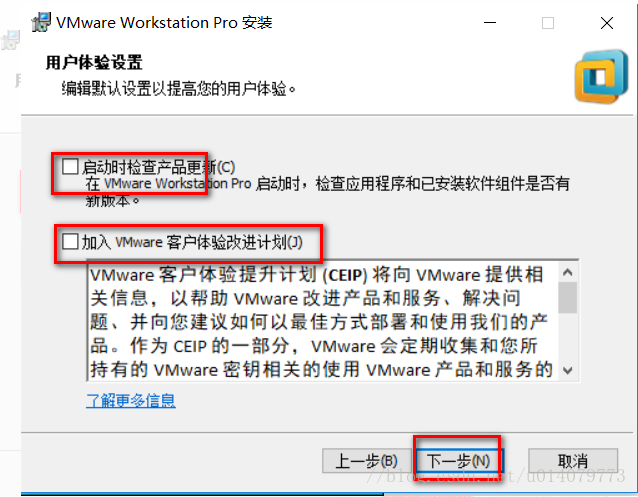Click the 编辑默认设置以提高您的用户体验 subtitle

coord(179,88)
